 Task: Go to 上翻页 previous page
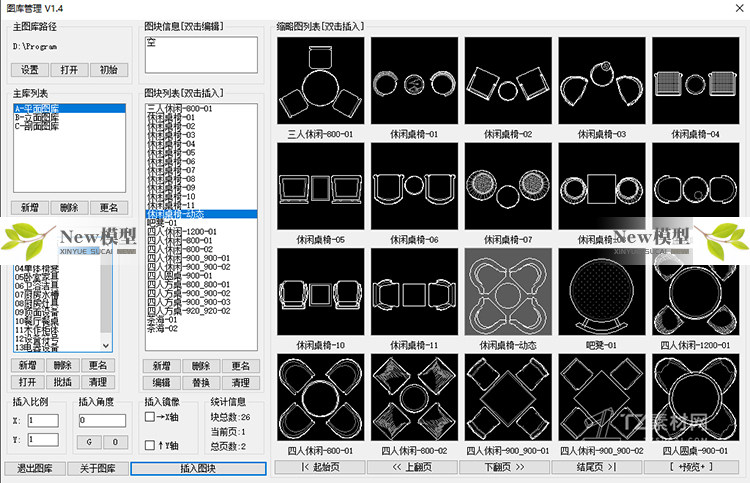tap(412, 467)
